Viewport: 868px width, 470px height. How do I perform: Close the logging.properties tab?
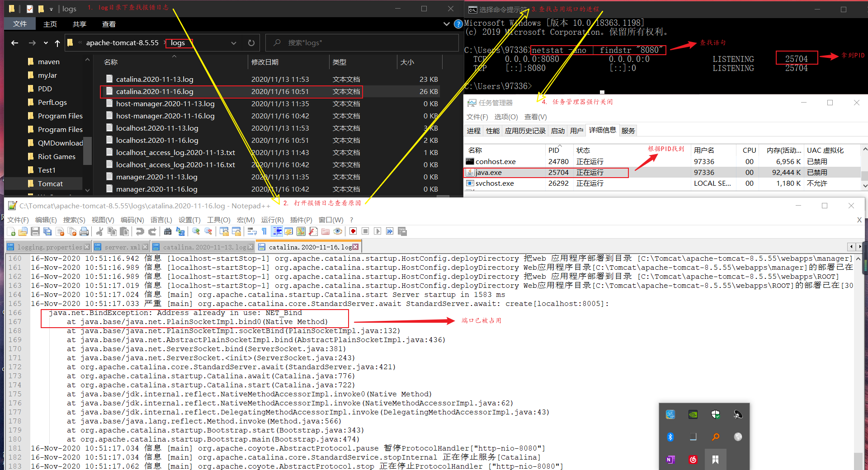[87, 247]
